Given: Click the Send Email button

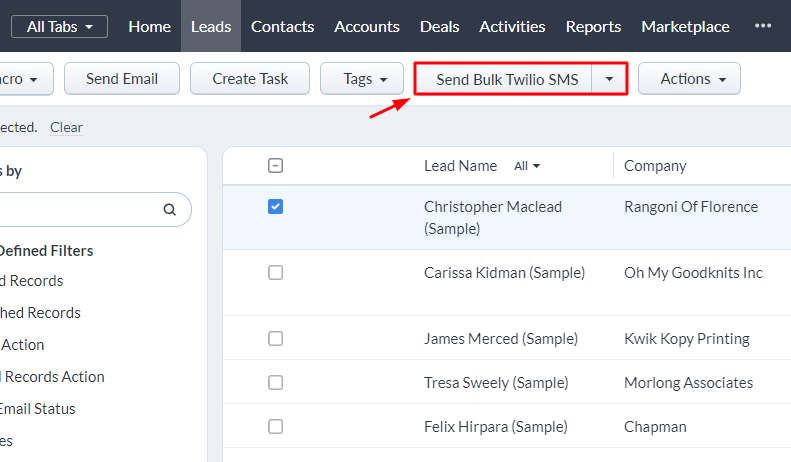Looking at the screenshot, I should (122, 79).
